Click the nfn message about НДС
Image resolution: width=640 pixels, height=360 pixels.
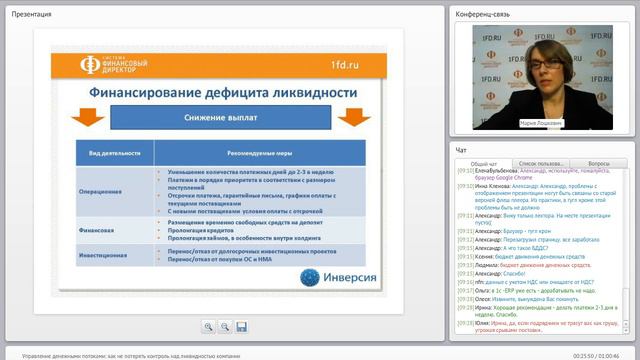pos(526,282)
